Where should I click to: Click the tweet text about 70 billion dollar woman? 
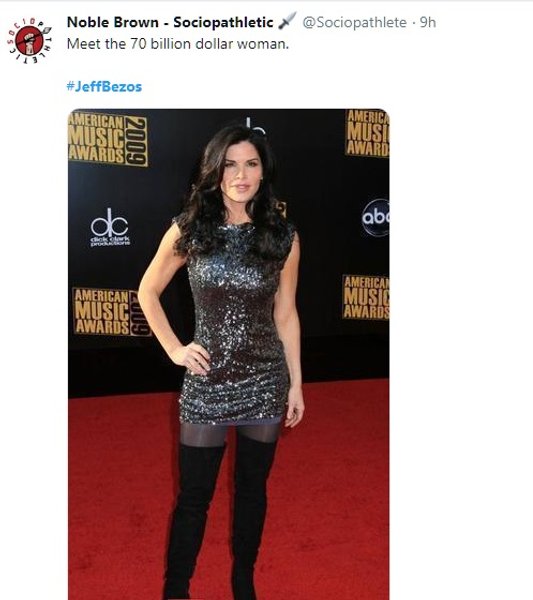[x=178, y=44]
